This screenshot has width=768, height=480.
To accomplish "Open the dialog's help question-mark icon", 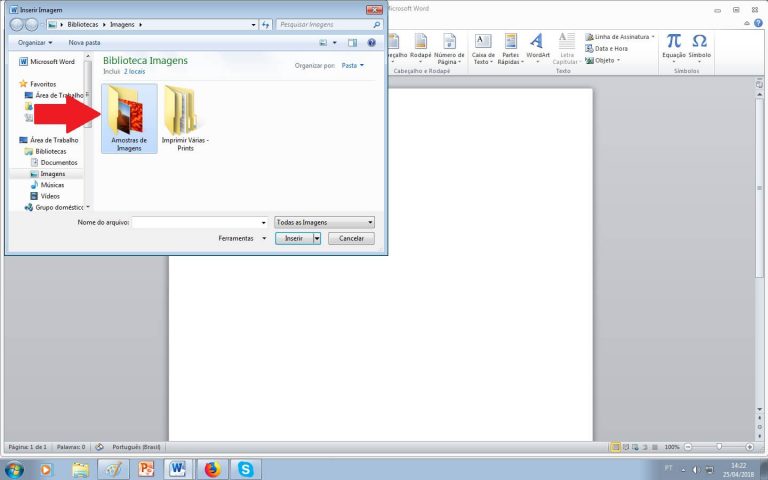I will pyautogui.click(x=372, y=43).
